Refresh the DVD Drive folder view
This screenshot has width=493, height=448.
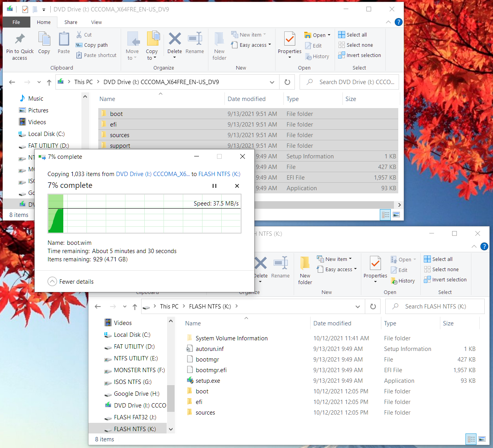coord(287,82)
